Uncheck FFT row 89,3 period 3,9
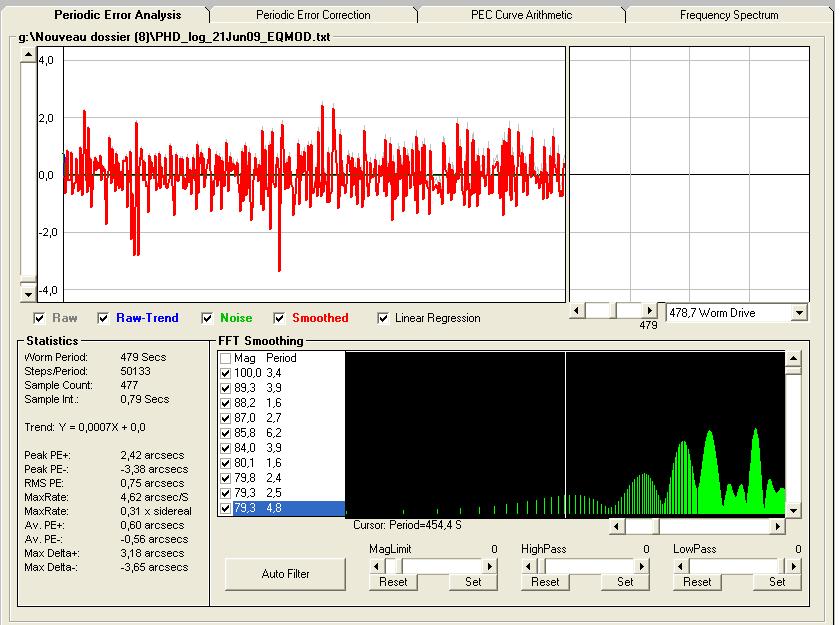Image resolution: width=840 pixels, height=625 pixels. [226, 388]
